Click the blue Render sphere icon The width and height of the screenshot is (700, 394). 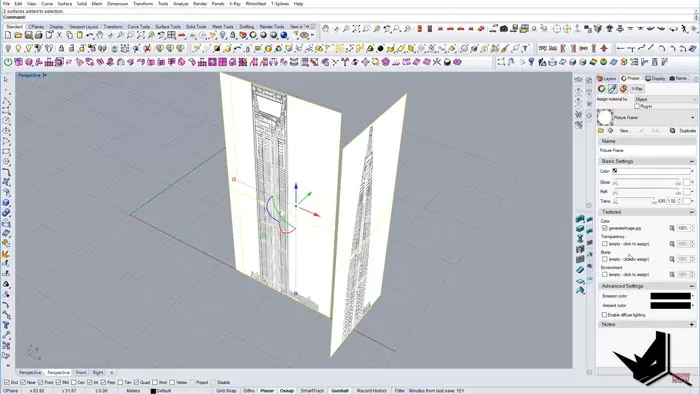[x=284, y=35]
